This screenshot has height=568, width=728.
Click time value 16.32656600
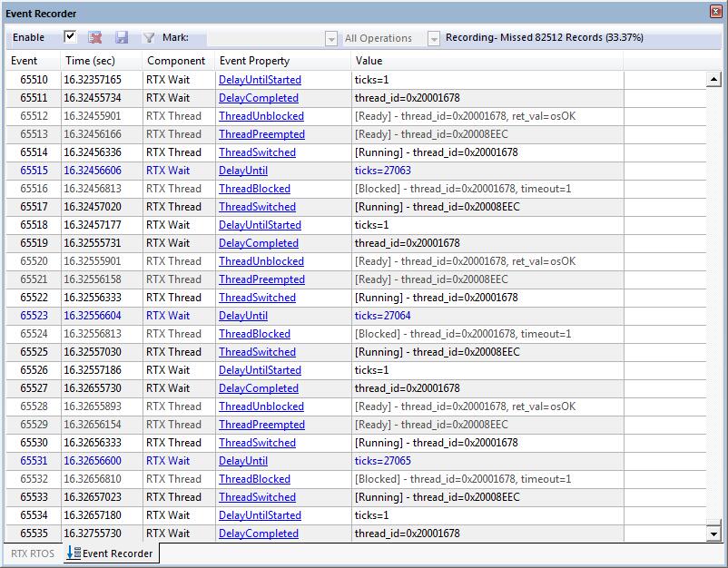point(93,461)
